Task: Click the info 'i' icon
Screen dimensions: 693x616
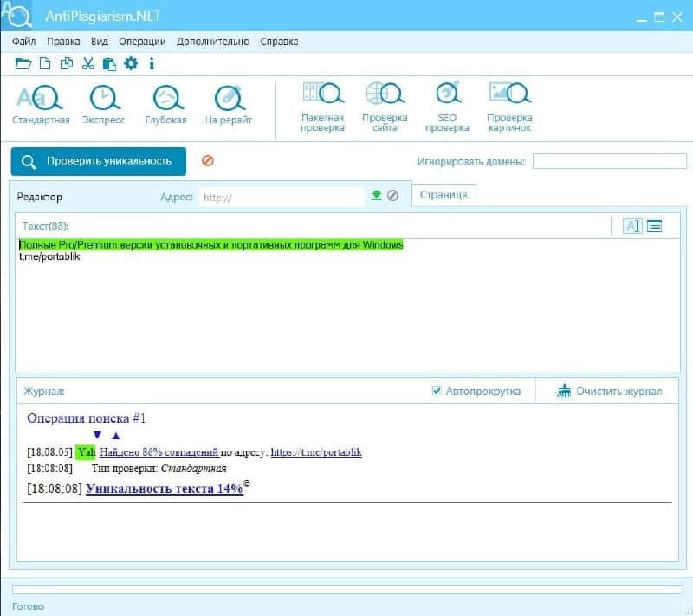Action: 152,63
